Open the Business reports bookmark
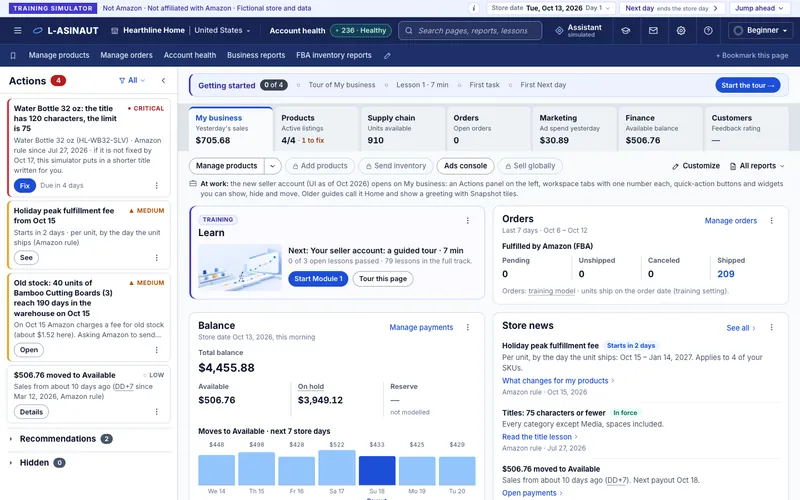This screenshot has width=800, height=500. (x=256, y=55)
